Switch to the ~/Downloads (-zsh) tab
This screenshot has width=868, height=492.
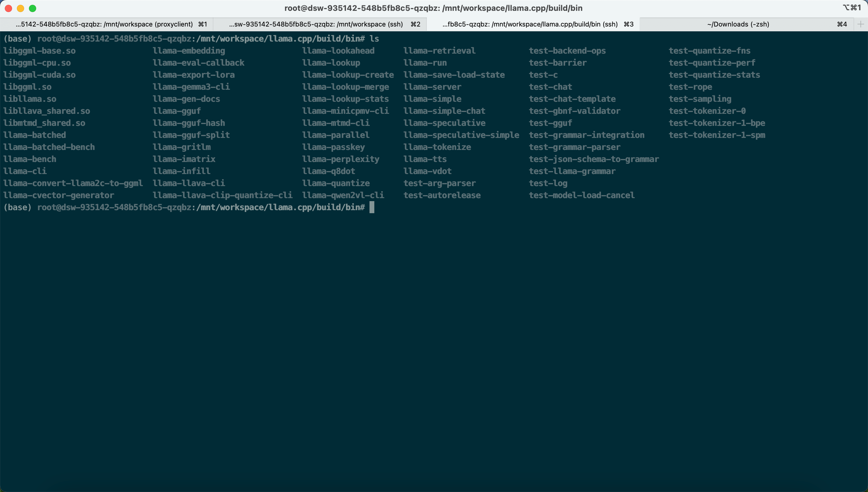point(747,24)
